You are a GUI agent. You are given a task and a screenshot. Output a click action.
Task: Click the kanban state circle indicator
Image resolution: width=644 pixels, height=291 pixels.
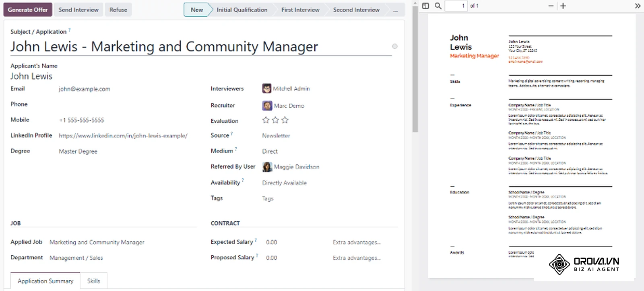(x=395, y=46)
